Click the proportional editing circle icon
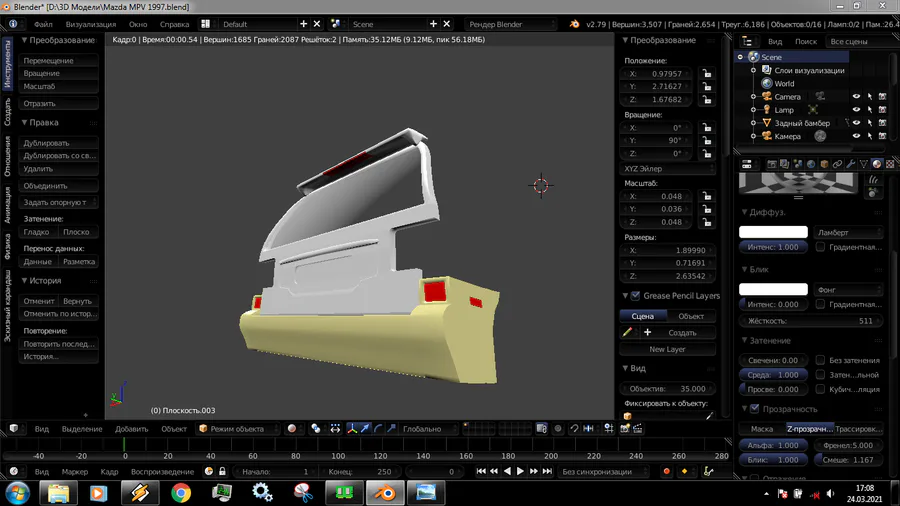 558,429
